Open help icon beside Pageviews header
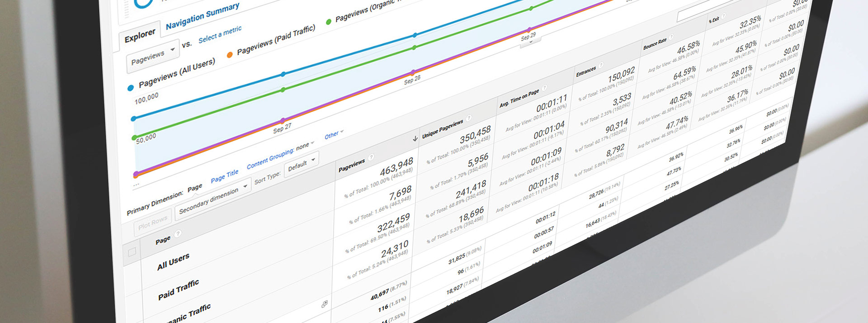The height and width of the screenshot is (323, 868). [x=371, y=157]
